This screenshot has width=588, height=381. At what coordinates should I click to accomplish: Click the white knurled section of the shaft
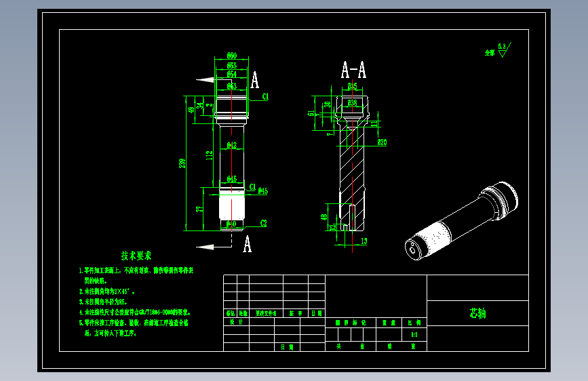(232, 207)
